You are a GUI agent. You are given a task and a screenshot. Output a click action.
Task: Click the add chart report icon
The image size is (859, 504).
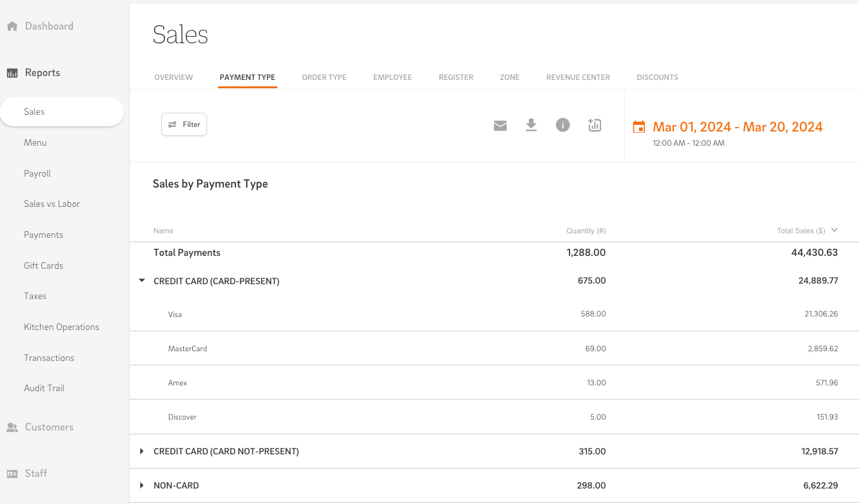pos(595,125)
